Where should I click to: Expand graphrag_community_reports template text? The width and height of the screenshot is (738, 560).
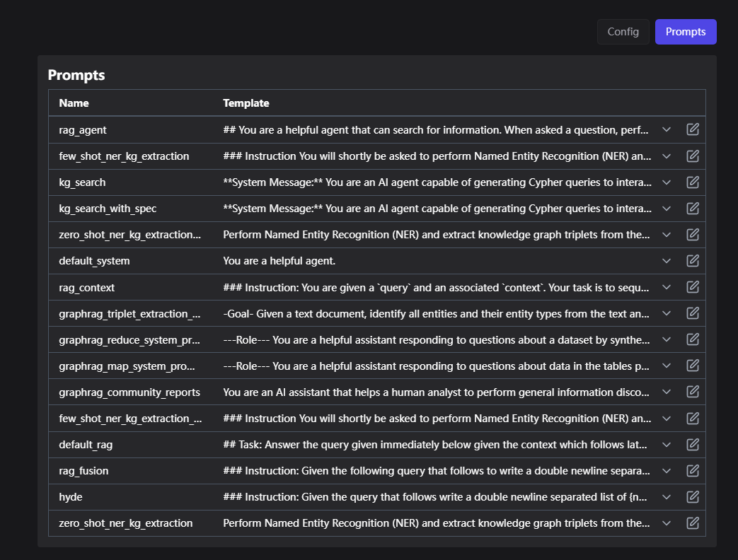point(666,392)
